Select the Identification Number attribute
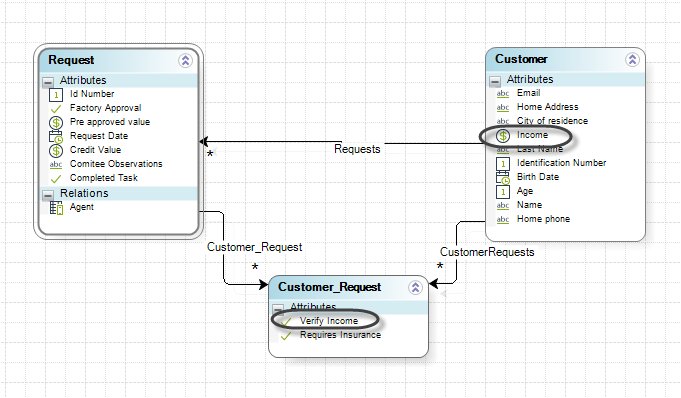Viewport: 681px width, 398px height. coord(562,163)
